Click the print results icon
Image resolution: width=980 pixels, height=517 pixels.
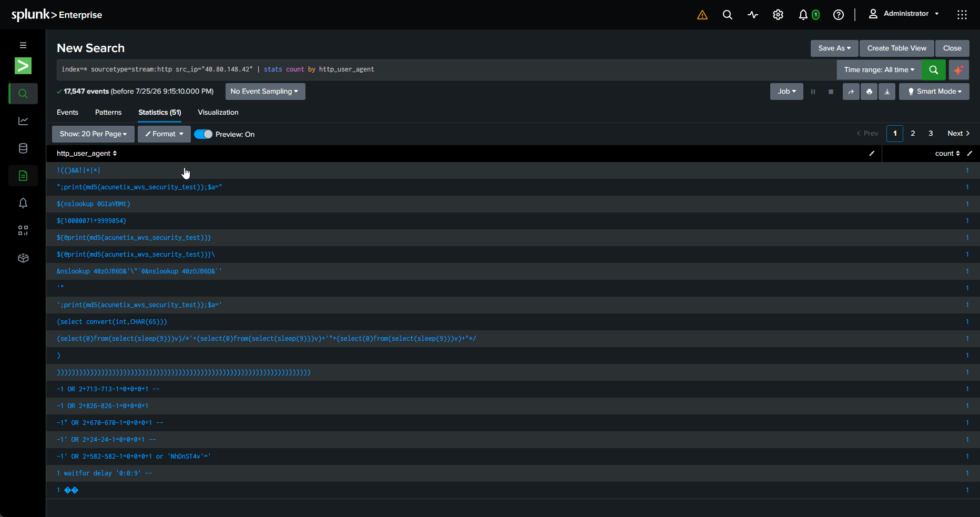pyautogui.click(x=869, y=92)
